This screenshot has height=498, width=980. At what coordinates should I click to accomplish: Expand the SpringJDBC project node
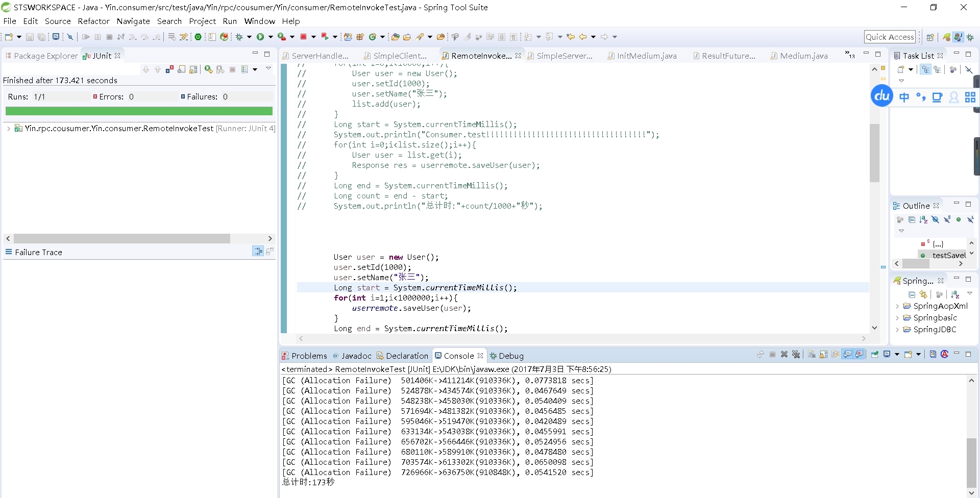click(x=897, y=330)
